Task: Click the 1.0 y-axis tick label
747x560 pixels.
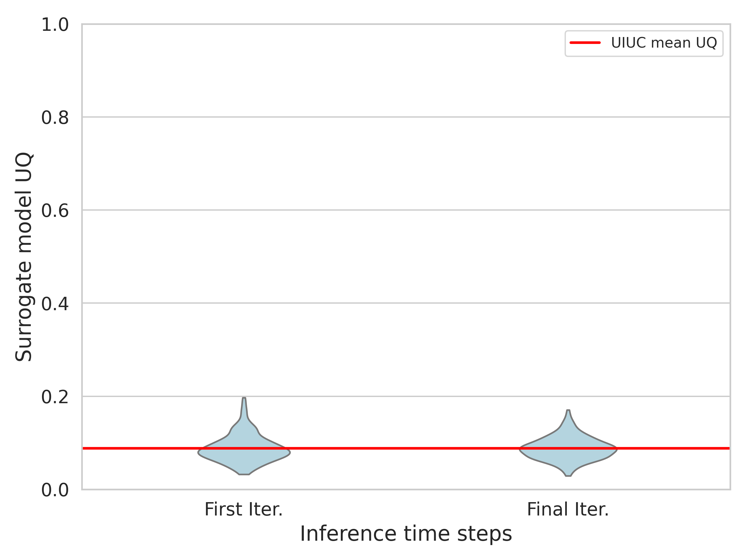Action: pos(55,25)
